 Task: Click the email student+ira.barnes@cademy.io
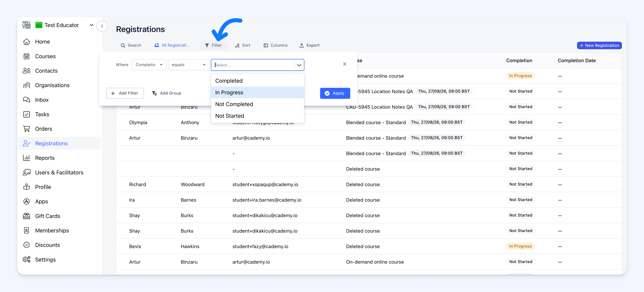(x=267, y=200)
